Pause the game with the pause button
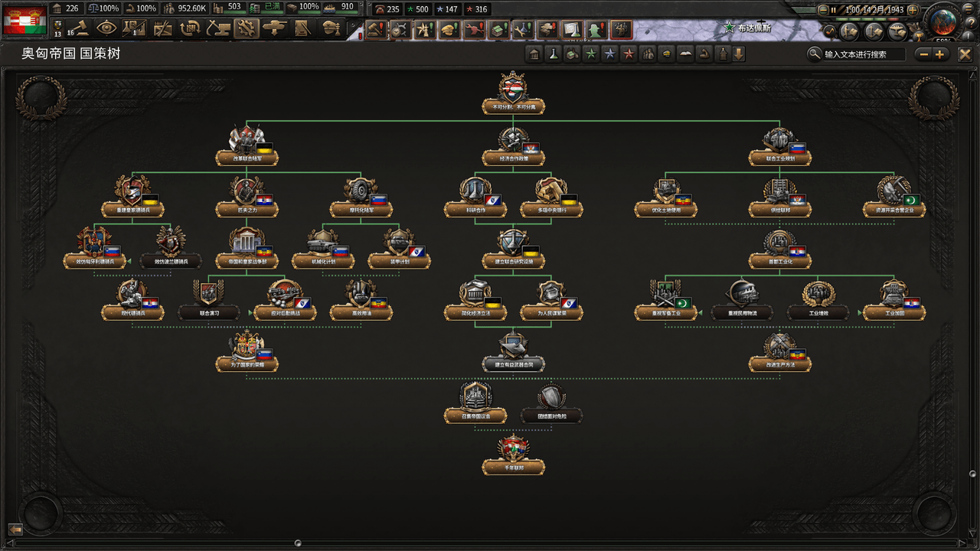The image size is (980, 551). tap(833, 9)
